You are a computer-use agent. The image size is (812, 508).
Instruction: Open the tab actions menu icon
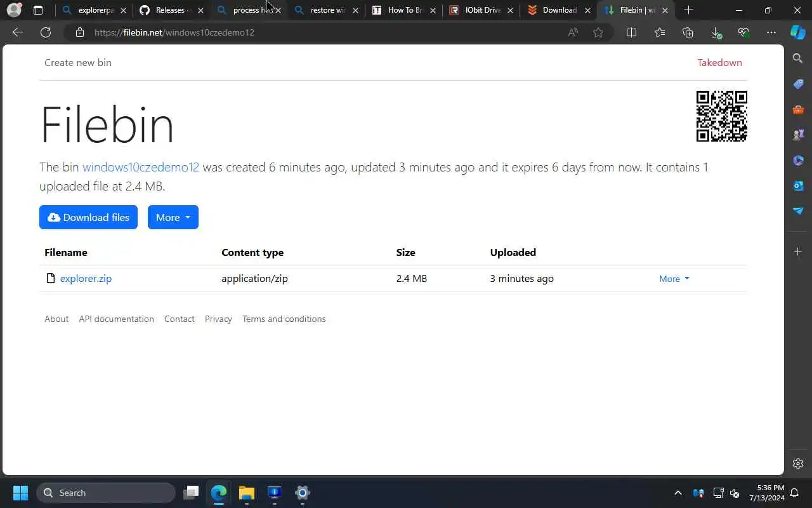click(38, 10)
